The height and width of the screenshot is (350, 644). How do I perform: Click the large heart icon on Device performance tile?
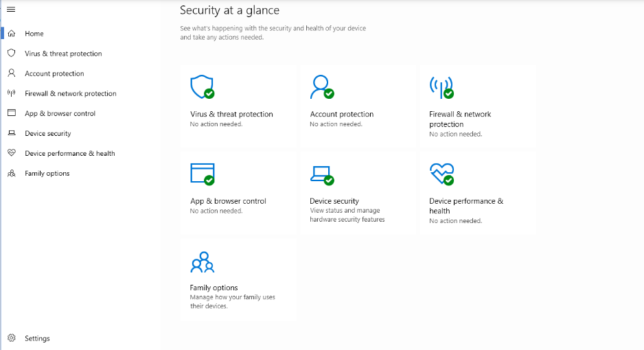[x=441, y=174]
